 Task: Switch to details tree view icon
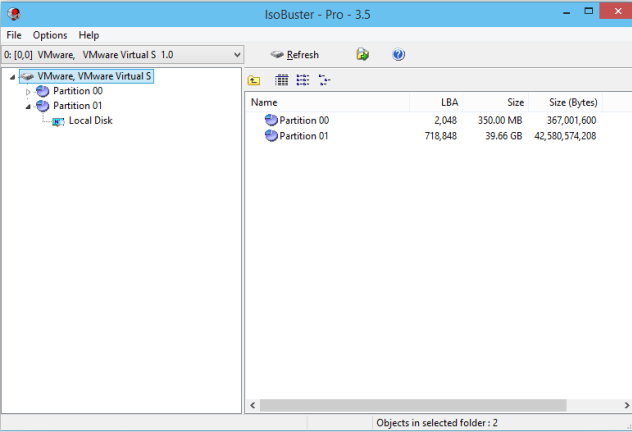[324, 80]
